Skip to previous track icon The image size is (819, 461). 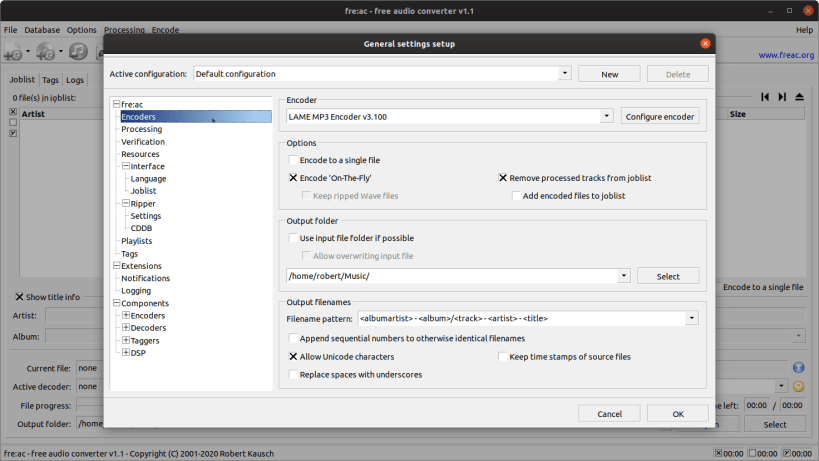(765, 97)
